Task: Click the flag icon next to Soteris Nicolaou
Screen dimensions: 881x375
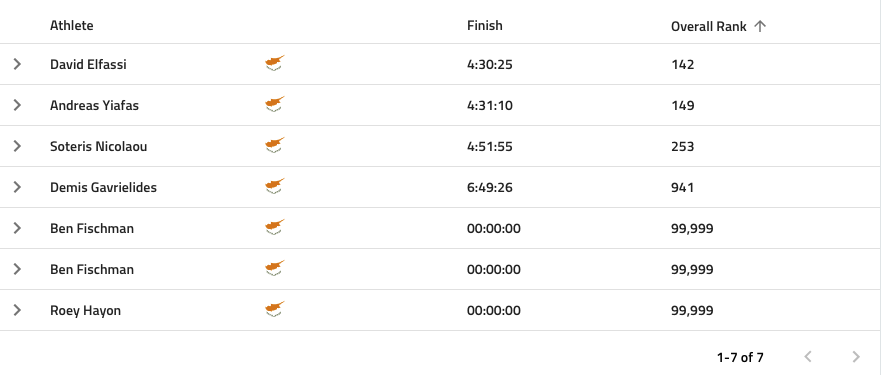Action: click(x=275, y=146)
